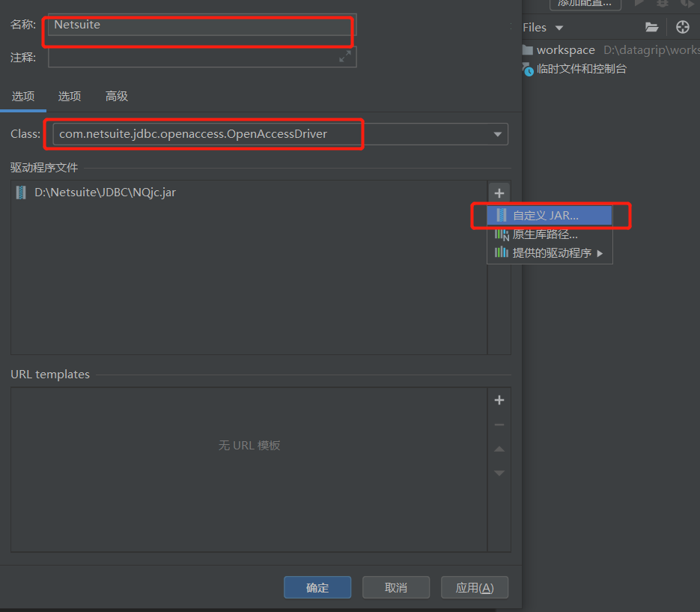Image resolution: width=700 pixels, height=612 pixels.
Task: Click the plus icon above URL templates
Action: pos(499,399)
